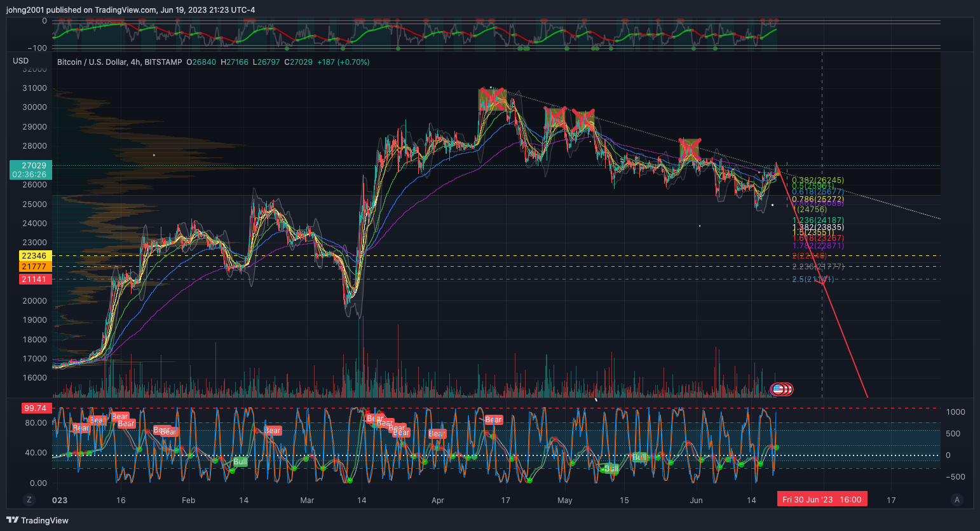Open the US flag economic event icon
Viewport: 980px width, 531px height.
click(x=779, y=389)
